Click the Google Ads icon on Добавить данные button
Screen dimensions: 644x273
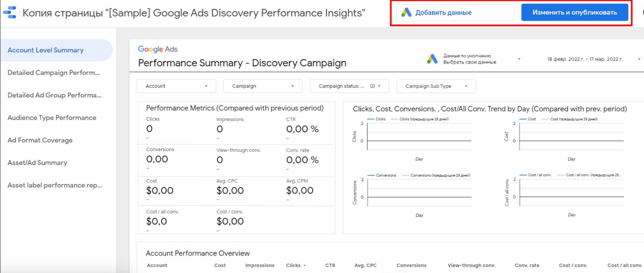[x=406, y=13]
